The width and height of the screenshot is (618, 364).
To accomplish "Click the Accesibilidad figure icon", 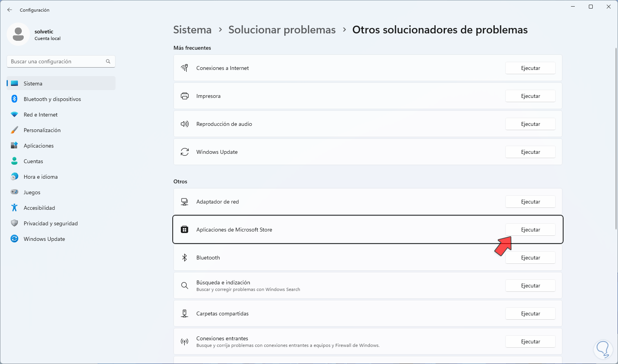I will [x=14, y=208].
